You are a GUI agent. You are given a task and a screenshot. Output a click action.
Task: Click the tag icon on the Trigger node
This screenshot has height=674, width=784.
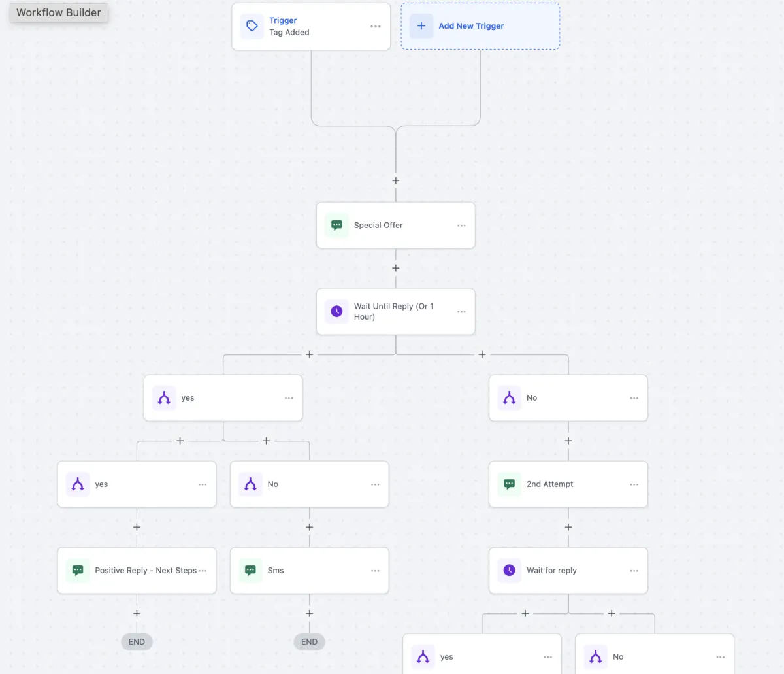[x=252, y=26]
